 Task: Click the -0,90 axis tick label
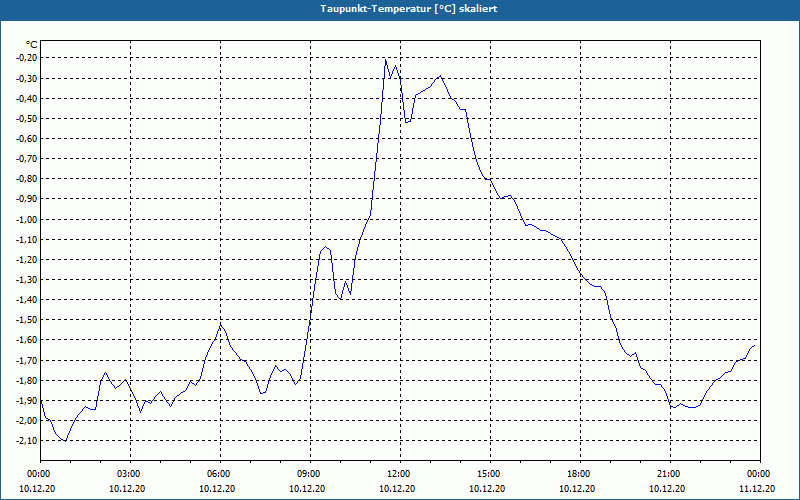27,199
